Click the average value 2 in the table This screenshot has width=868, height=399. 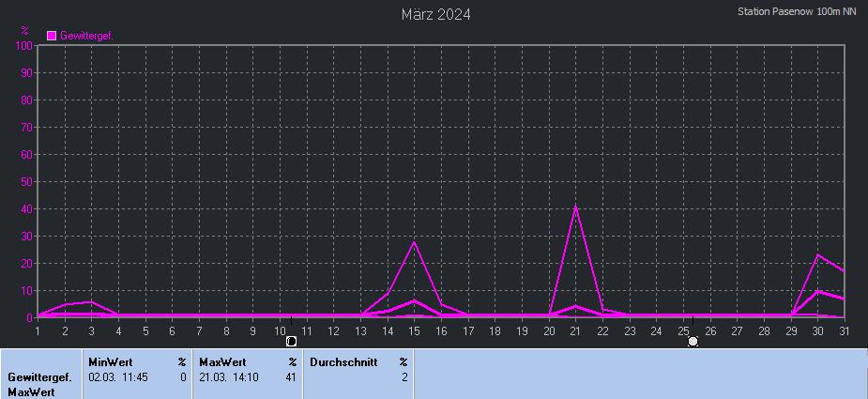pos(404,377)
